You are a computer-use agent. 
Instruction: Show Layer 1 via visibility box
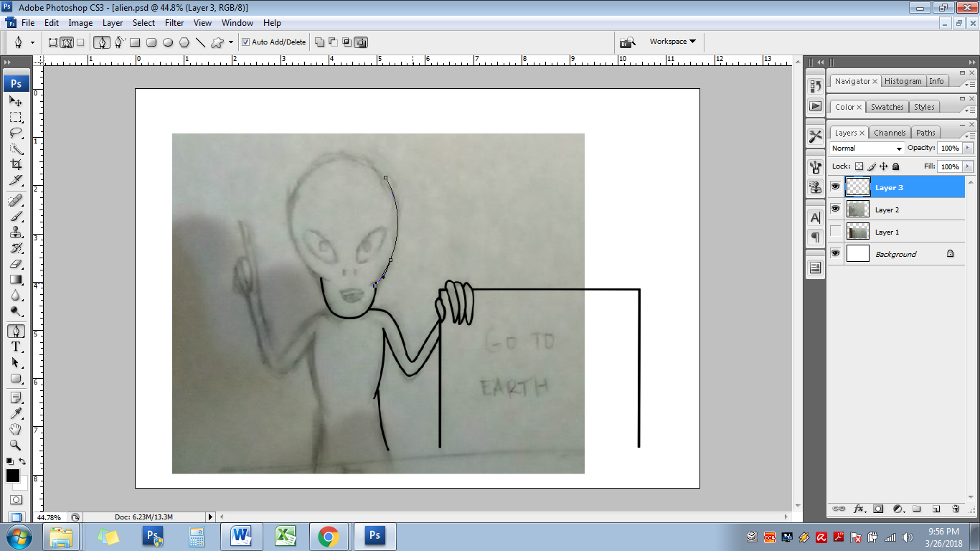(835, 231)
